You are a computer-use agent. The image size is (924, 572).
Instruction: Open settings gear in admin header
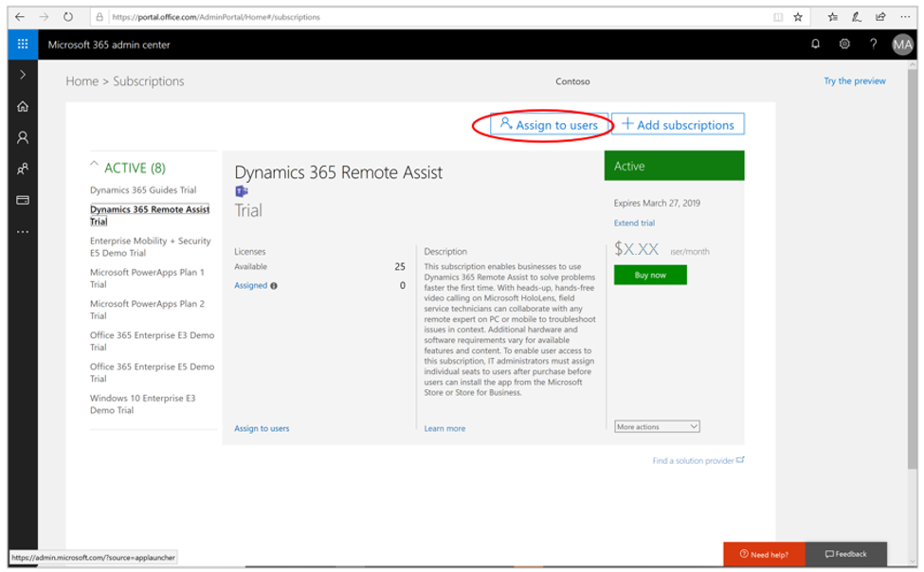[x=844, y=45]
